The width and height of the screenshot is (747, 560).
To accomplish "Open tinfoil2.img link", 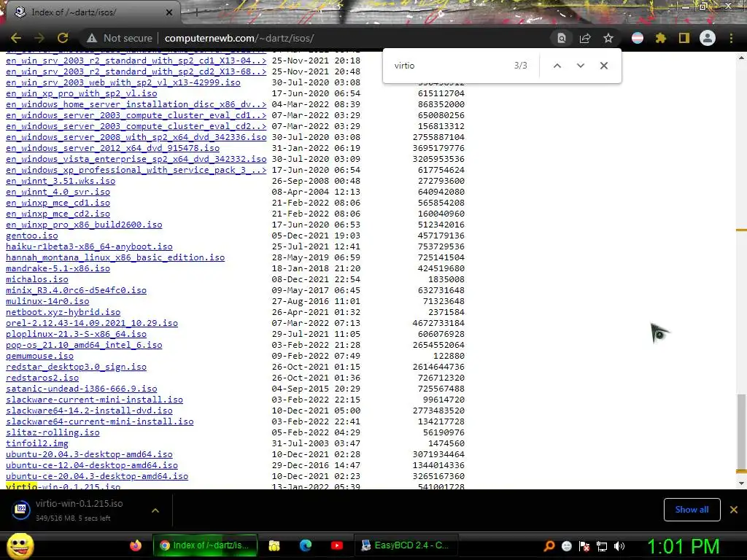I will (x=37, y=444).
